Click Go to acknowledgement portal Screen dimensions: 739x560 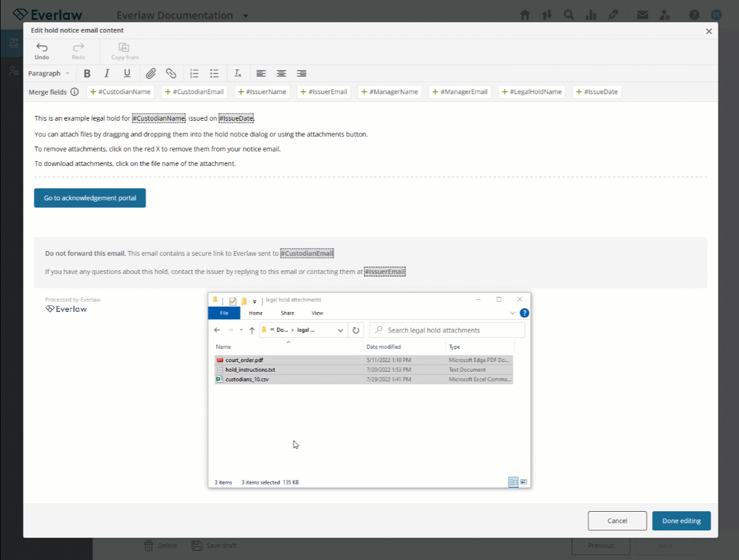89,197
